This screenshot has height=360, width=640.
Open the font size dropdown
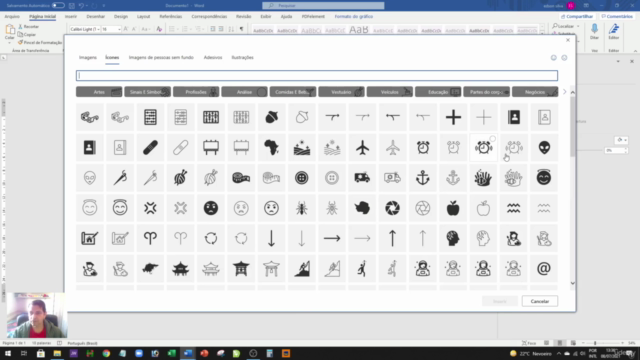119,29
